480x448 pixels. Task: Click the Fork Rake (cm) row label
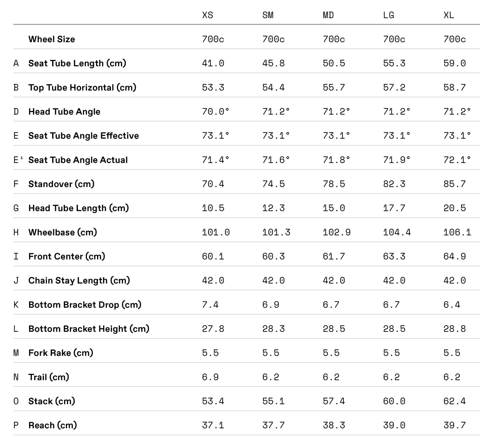(x=61, y=353)
